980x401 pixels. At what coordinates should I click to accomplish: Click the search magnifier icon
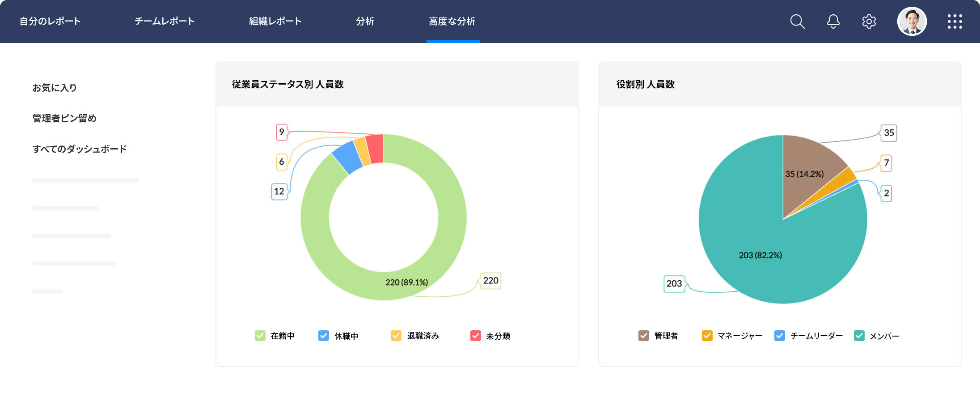coord(797,21)
